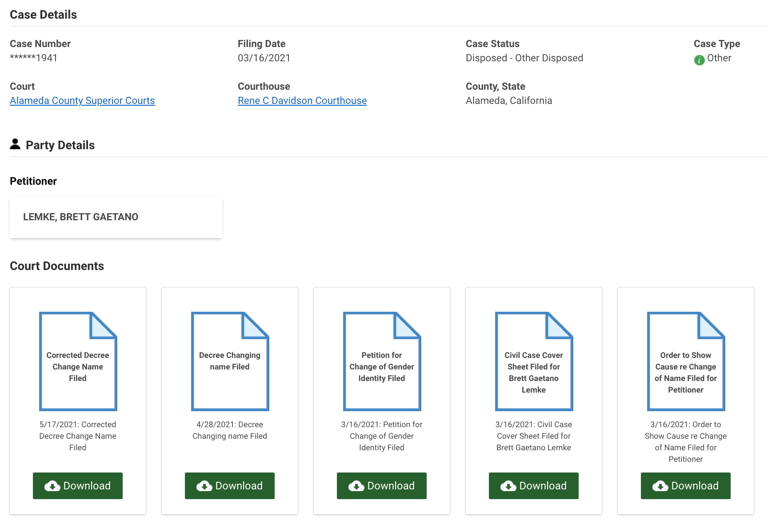Open the Rene C Davidson Courthouse link

point(302,101)
